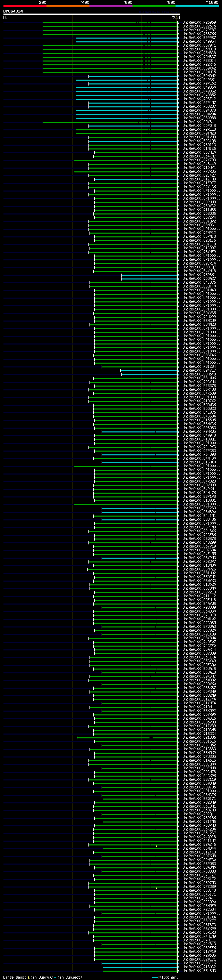This screenshot has width=222, height=980.
Task: Select the UniRef100_Q2SF16 label
Action: pyautogui.click(x=199, y=963)
